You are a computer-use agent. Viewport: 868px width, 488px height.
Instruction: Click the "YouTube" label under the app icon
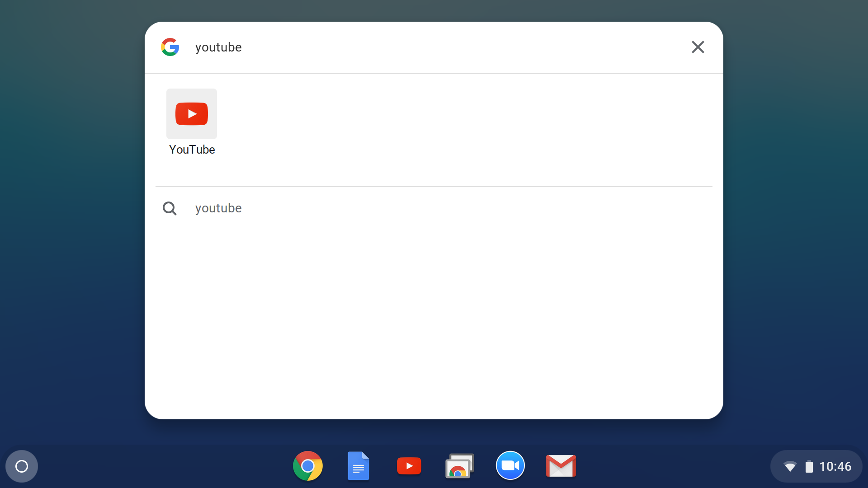(x=192, y=150)
